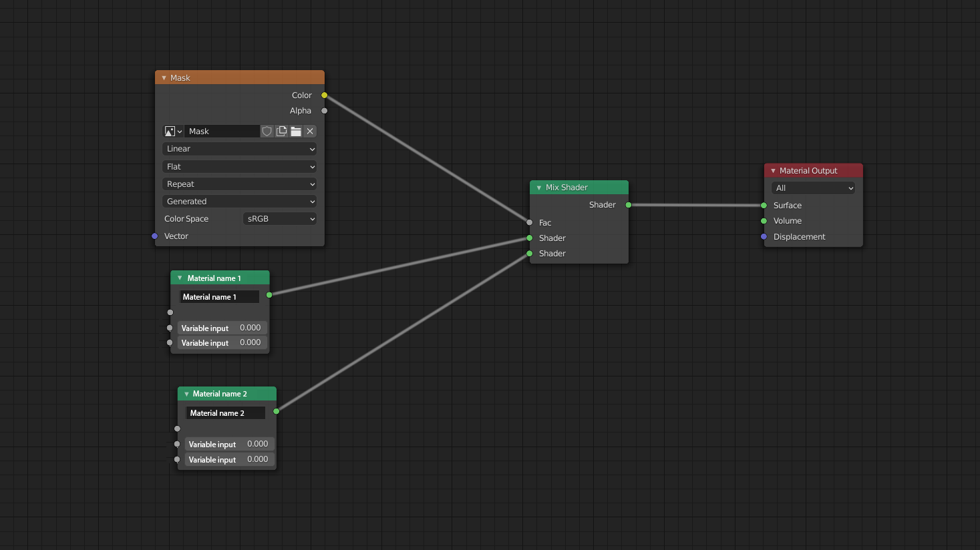Collapse the Mix Shader node
The width and height of the screenshot is (980, 550).
click(x=539, y=188)
